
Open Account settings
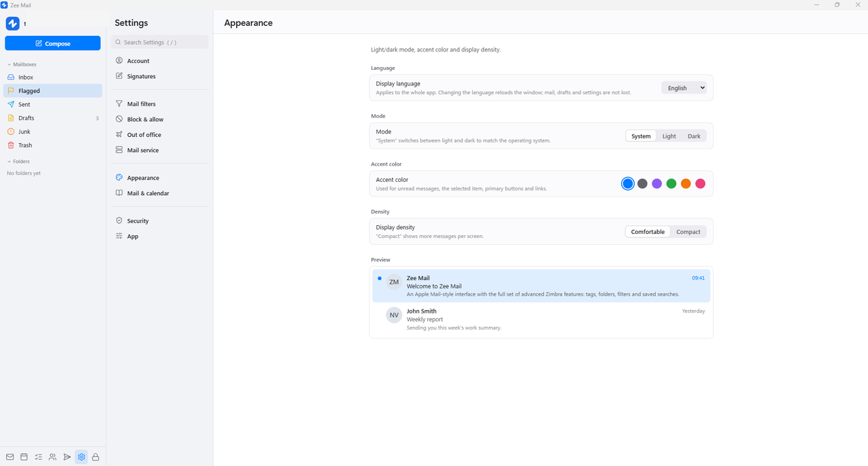[x=159, y=60]
